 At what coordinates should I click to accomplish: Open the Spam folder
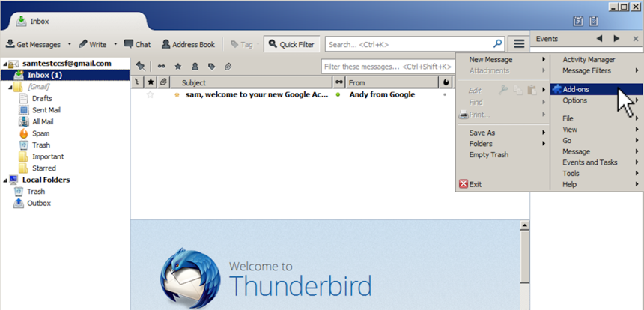[40, 133]
